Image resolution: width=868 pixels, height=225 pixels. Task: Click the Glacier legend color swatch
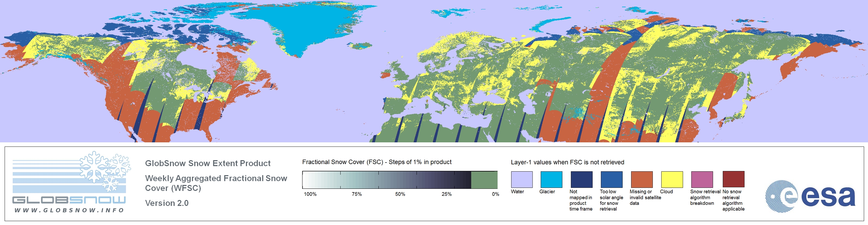tap(551, 179)
